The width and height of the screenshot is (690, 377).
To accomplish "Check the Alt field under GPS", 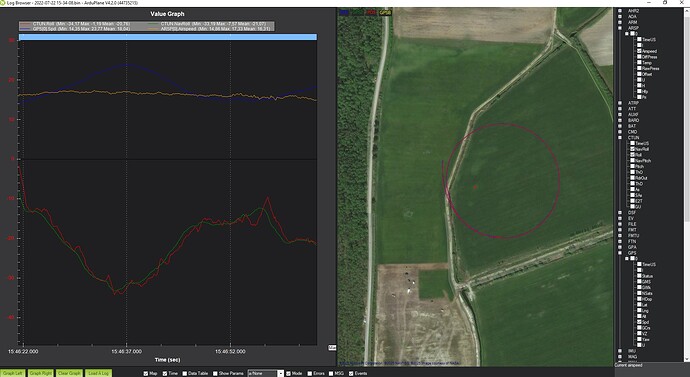I will click(x=639, y=316).
